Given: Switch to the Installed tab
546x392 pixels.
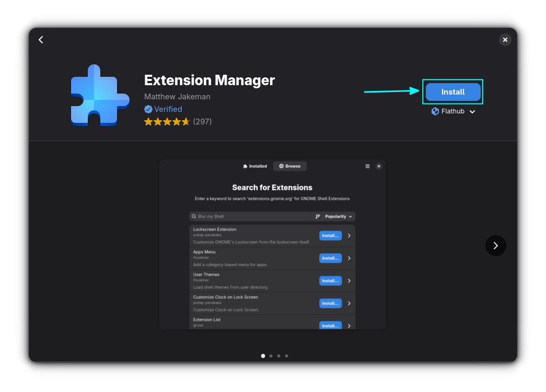Looking at the screenshot, I should click(x=255, y=166).
